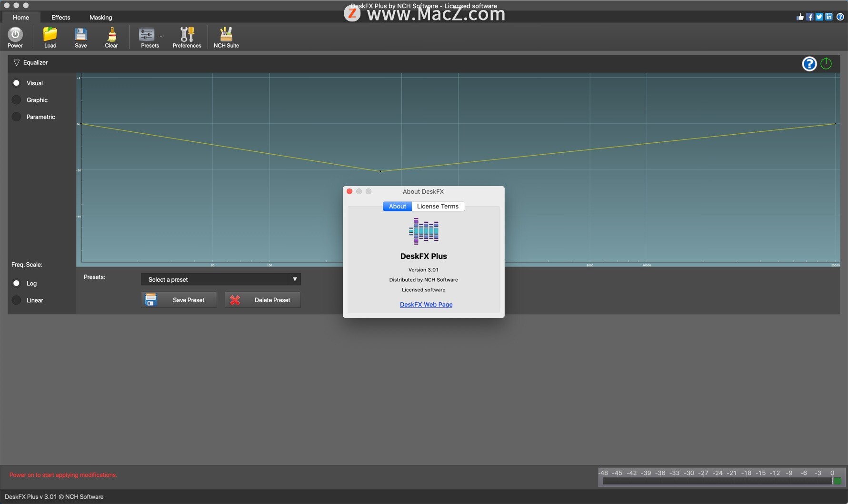Share via the LinkedIn icon

click(x=829, y=17)
